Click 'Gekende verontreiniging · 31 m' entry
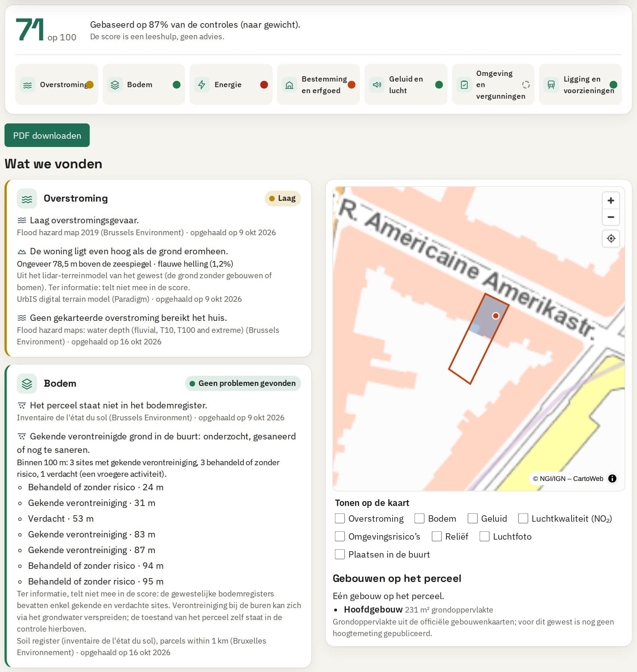 (x=92, y=503)
